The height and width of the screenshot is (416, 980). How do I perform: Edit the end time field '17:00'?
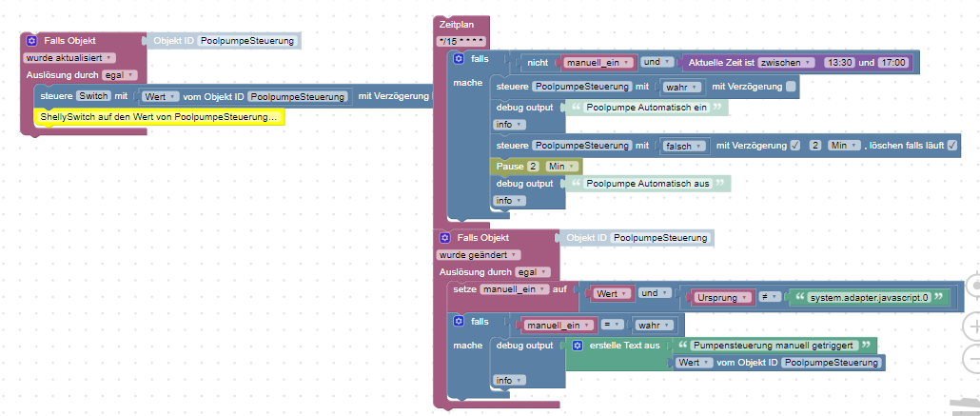[x=892, y=63]
